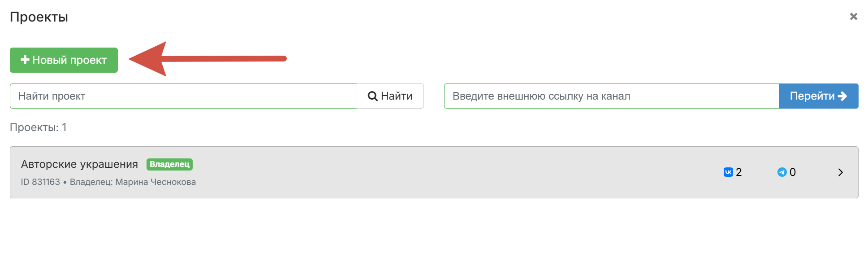Click the ID 831163 text
This screenshot has height=254, width=868.
[x=40, y=182]
